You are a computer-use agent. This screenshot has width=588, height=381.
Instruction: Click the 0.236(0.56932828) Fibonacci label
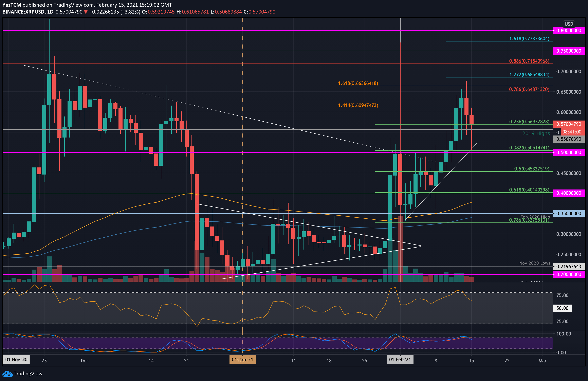click(529, 122)
